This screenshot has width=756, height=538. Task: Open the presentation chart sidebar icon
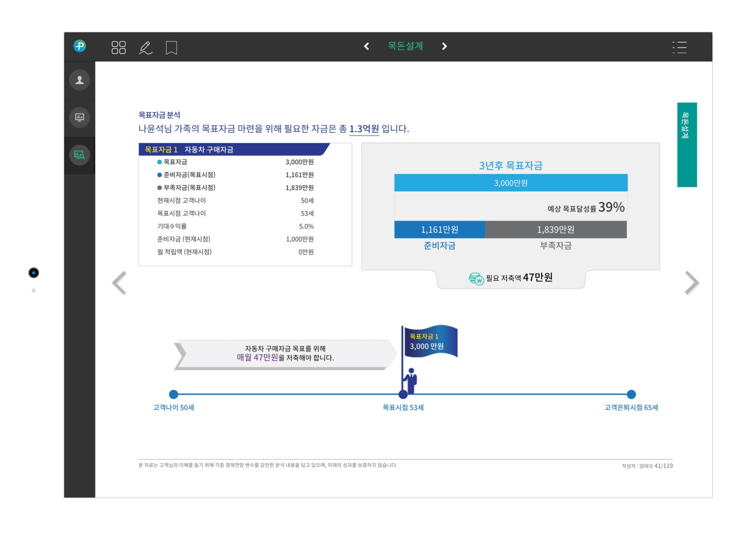point(79,117)
